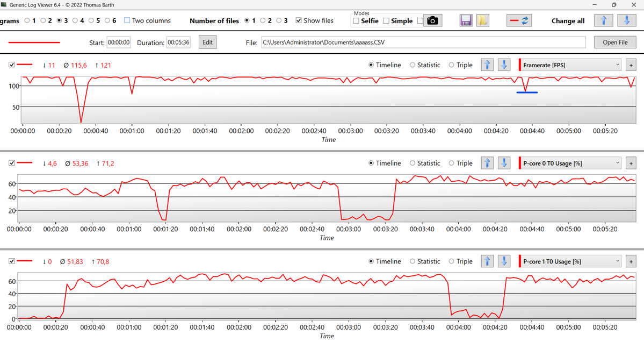Image resolution: width=644 pixels, height=342 pixels.
Task: Move P-core 1 T0 Usage diagram down
Action: (504, 261)
